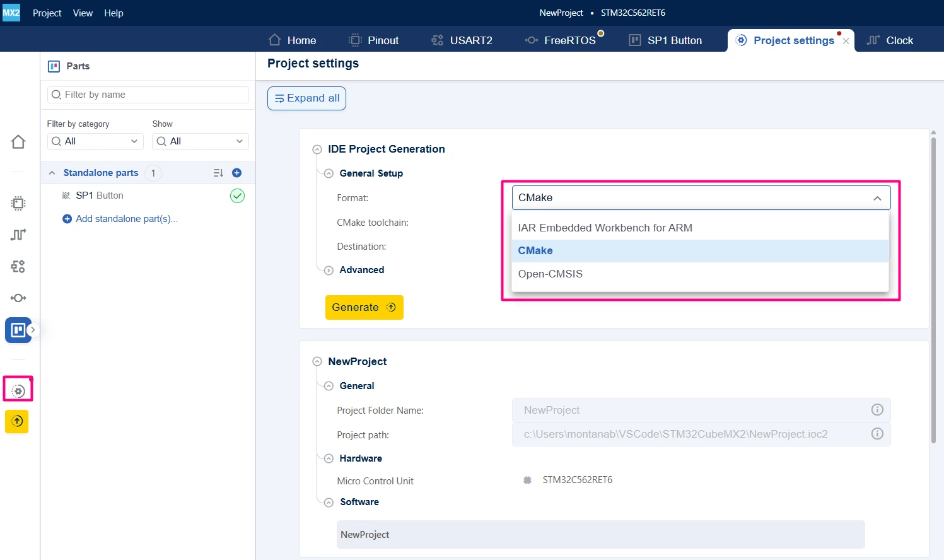Collapse the General subsection
The height and width of the screenshot is (560, 944).
coord(329,386)
